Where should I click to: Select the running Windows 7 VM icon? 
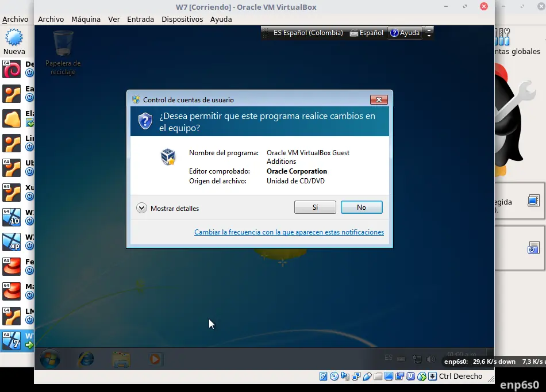[x=11, y=341]
